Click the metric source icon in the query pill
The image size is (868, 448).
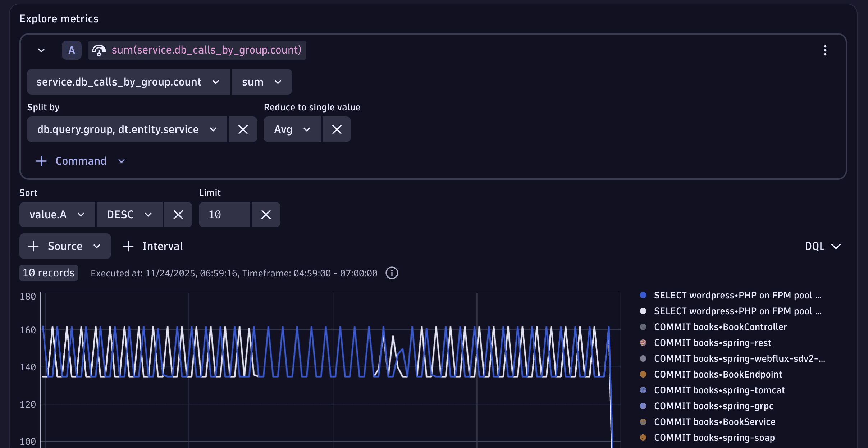pyautogui.click(x=99, y=50)
